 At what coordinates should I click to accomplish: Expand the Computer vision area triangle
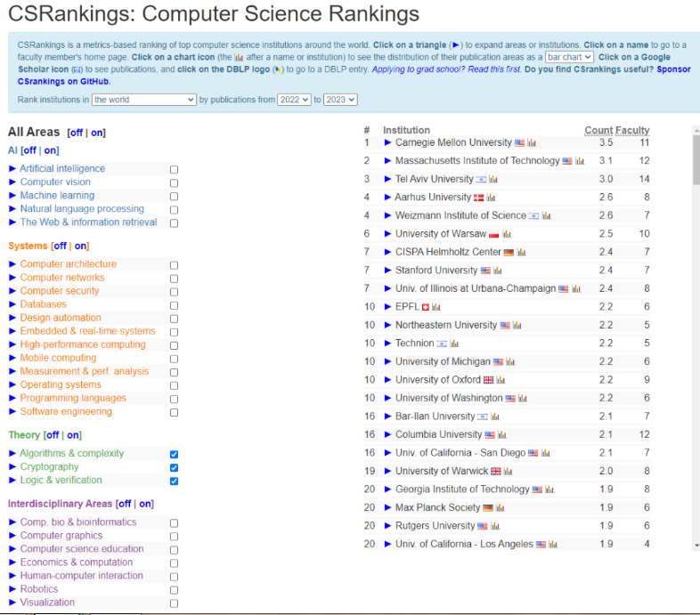[x=12, y=182]
